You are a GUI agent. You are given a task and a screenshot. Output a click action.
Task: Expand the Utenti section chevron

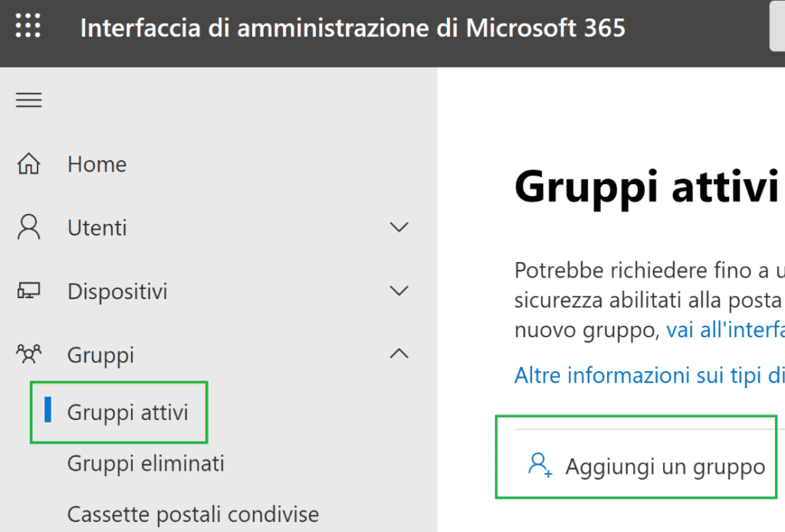pyautogui.click(x=399, y=227)
